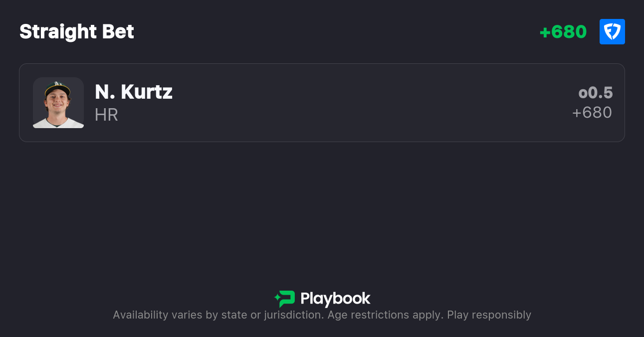Viewport: 644px width, 337px height.
Task: Click the 'jurisdiction' word in the disclaimer
Action: pyautogui.click(x=293, y=315)
